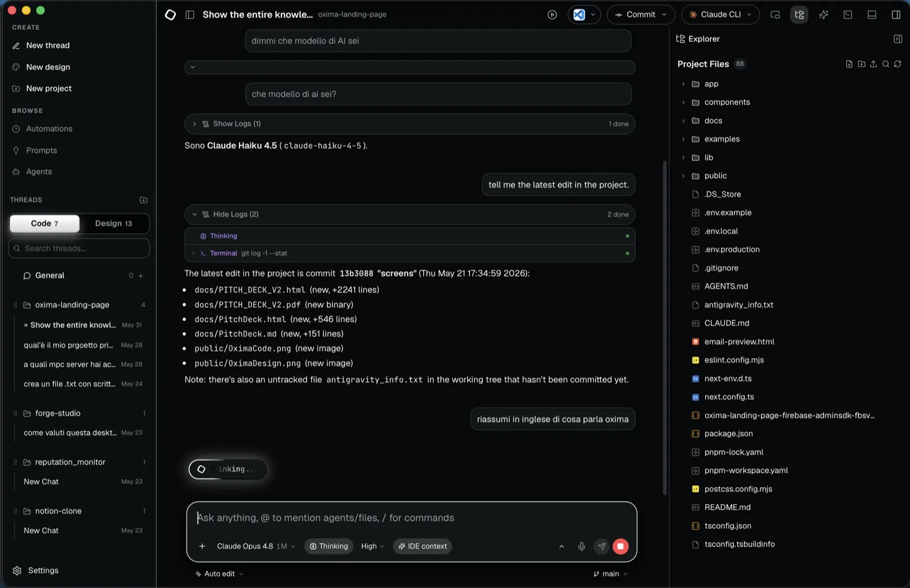Open the Commit dropdown button
This screenshot has width=910, height=588.
tap(641, 15)
